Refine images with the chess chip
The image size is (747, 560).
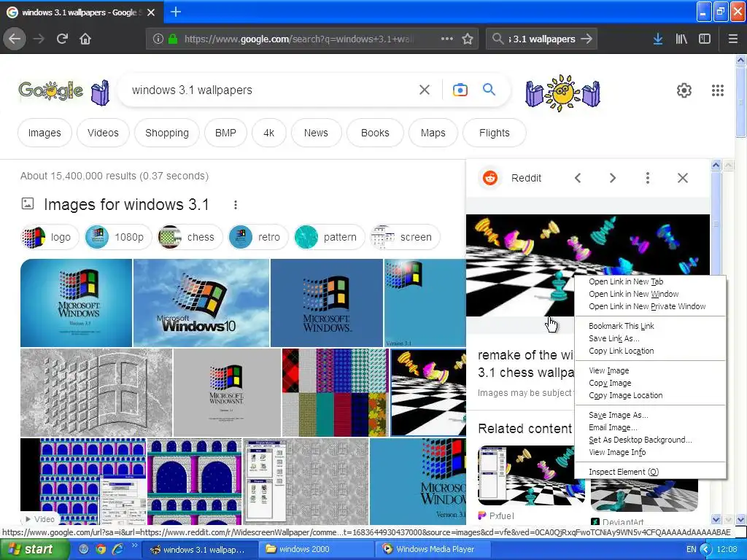pos(190,237)
